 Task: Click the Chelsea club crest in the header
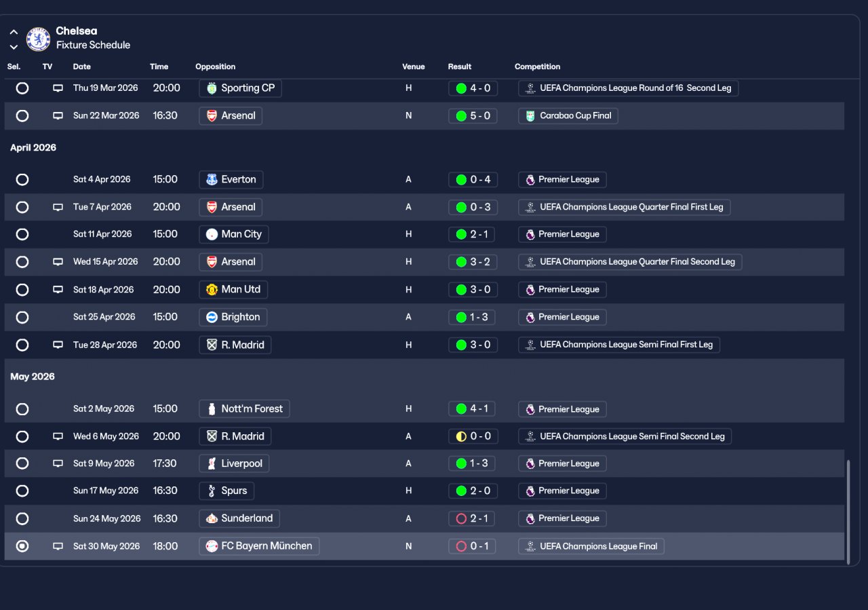39,39
